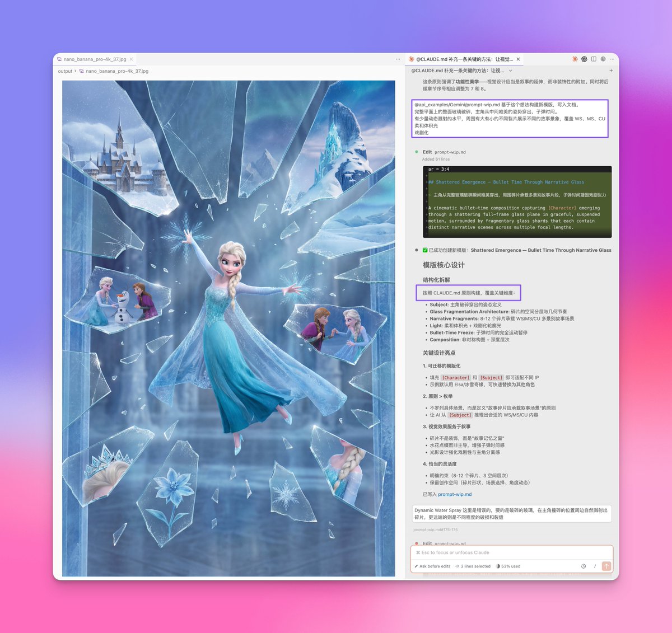
Task: Click the '1. 可迁移的模版化' item
Action: 442,366
